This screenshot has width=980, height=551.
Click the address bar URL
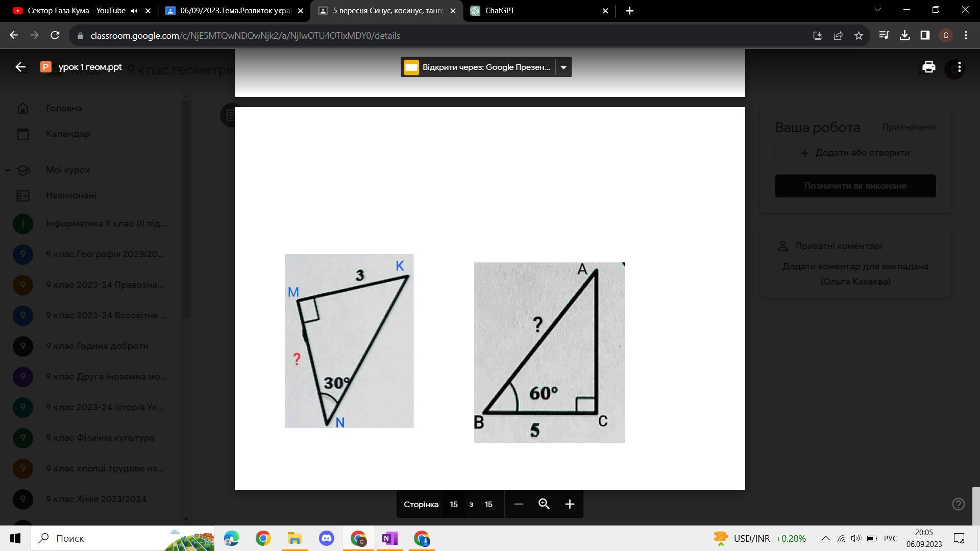pyautogui.click(x=245, y=36)
